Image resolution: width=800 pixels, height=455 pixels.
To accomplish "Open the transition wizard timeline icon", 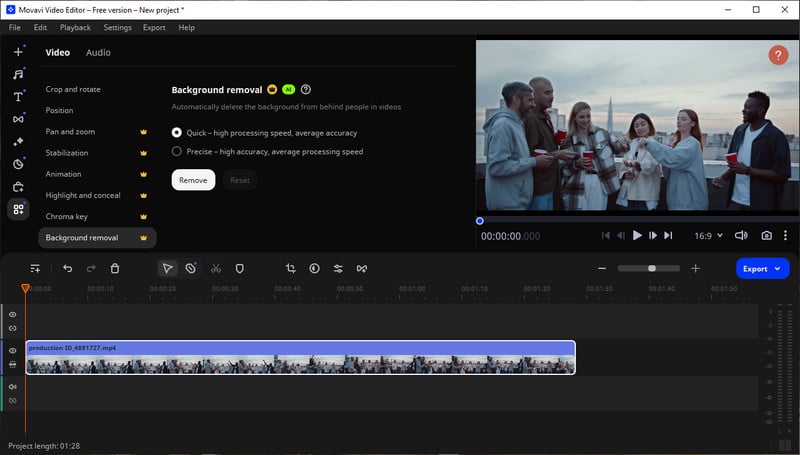I will click(362, 268).
